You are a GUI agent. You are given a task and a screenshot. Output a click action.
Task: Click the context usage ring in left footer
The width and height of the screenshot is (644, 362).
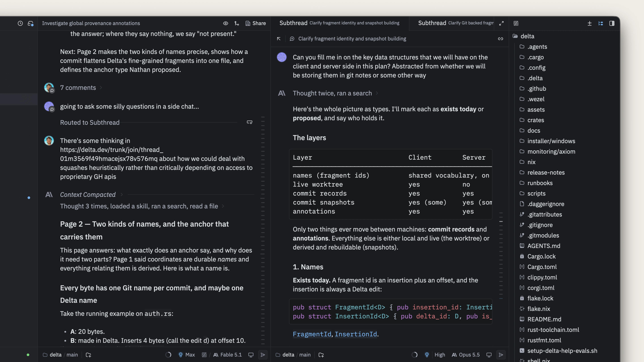pyautogui.click(x=168, y=355)
